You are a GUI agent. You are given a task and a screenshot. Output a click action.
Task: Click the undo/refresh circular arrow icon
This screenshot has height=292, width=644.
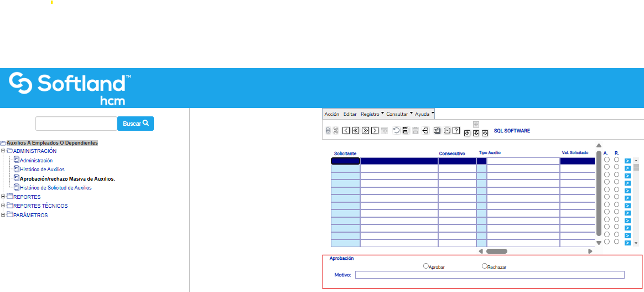coord(396,131)
